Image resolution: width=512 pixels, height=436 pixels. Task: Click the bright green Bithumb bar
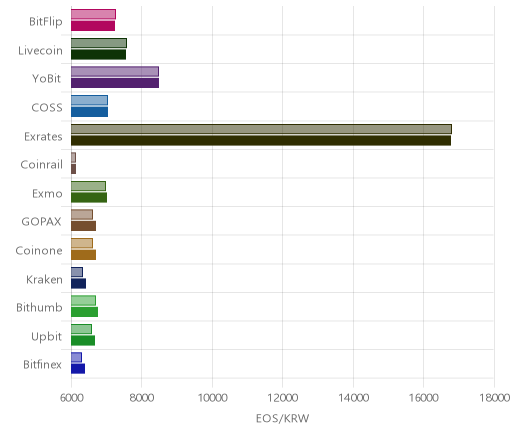tap(84, 312)
